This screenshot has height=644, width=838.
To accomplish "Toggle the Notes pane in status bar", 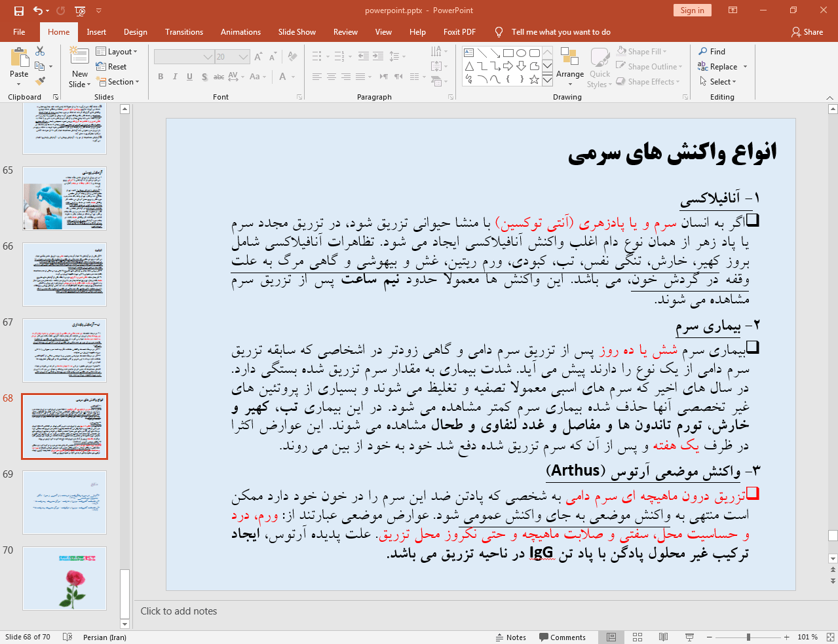I will click(x=511, y=637).
